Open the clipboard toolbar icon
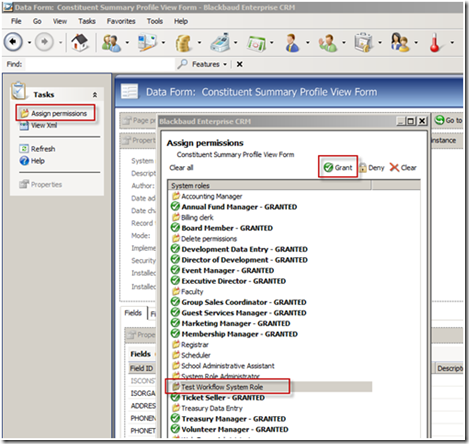The image size is (469, 444). [363, 42]
